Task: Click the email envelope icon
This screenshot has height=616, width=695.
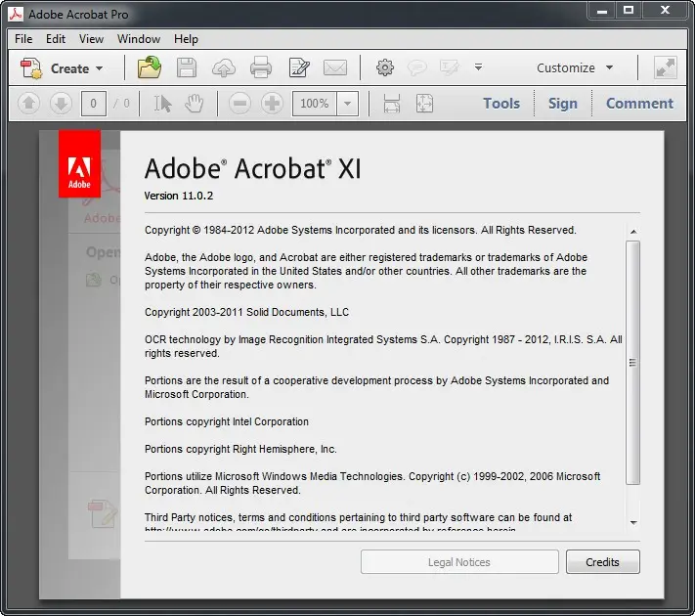Action: coord(335,67)
